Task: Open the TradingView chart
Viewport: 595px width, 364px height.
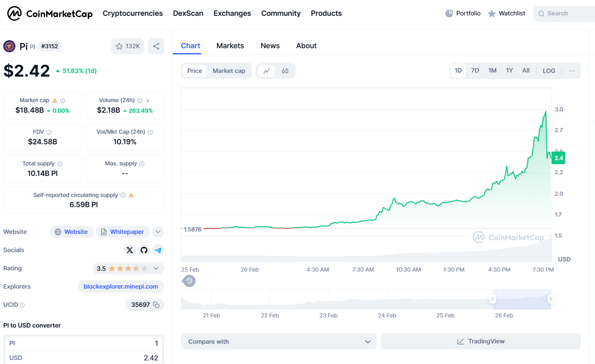Action: click(x=481, y=342)
